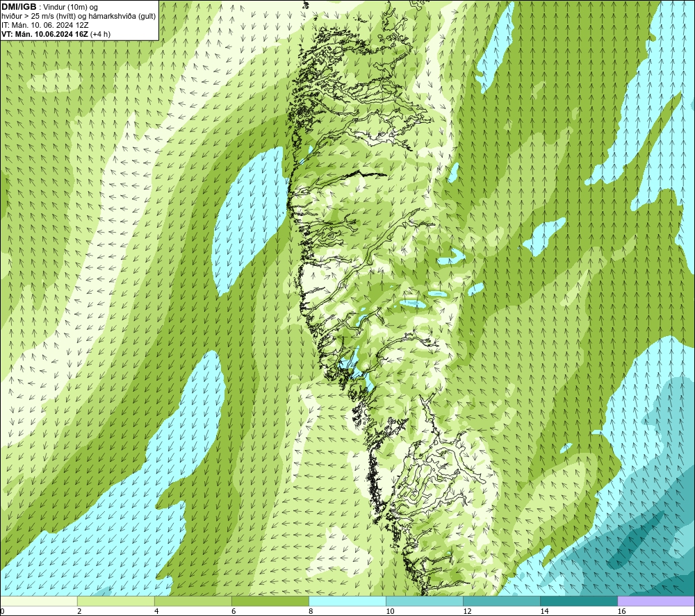
Task: Click the scale label '14'
Action: point(544,612)
